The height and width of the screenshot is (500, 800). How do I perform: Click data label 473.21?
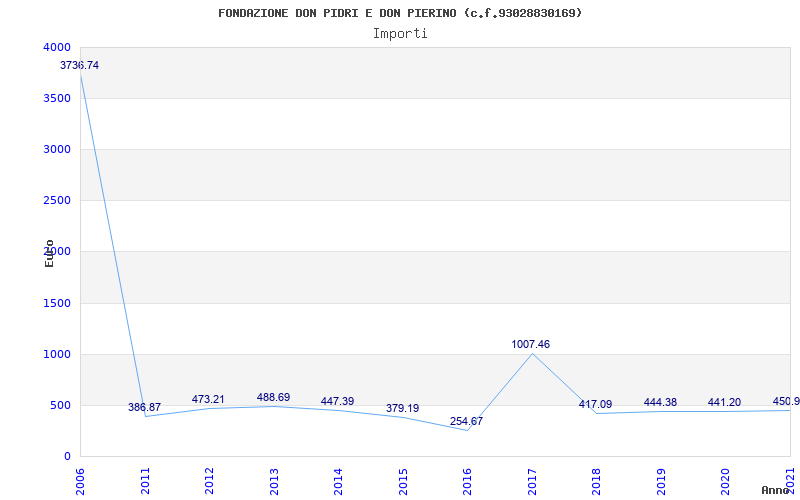click(x=208, y=399)
